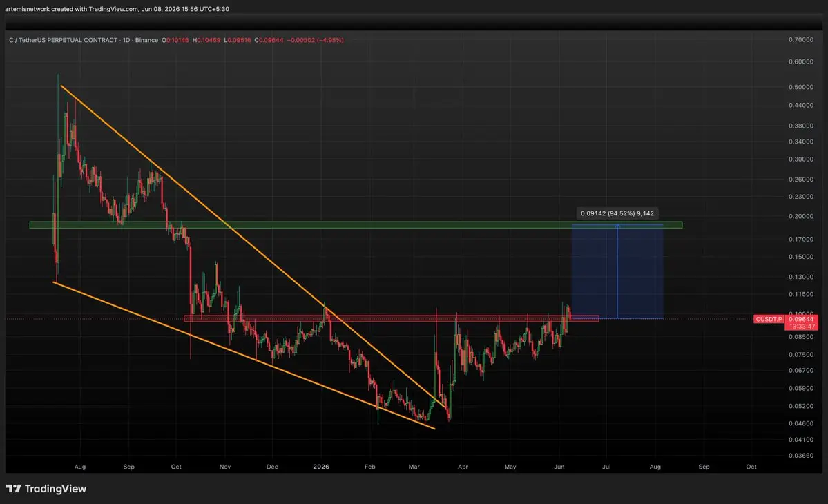This screenshot has width=828, height=504.
Task: Select the upper orange descending trendline
Action: point(253,245)
